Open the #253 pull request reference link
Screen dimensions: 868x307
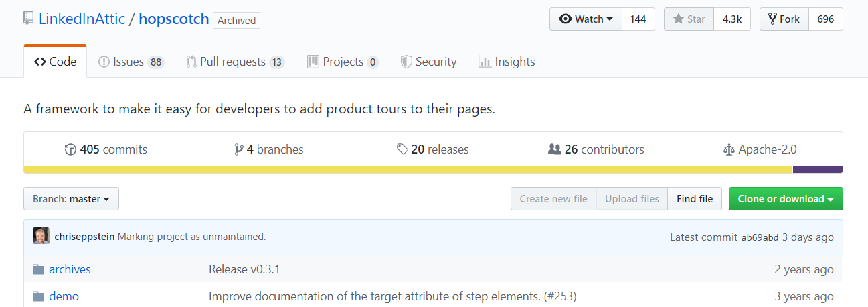(560, 296)
